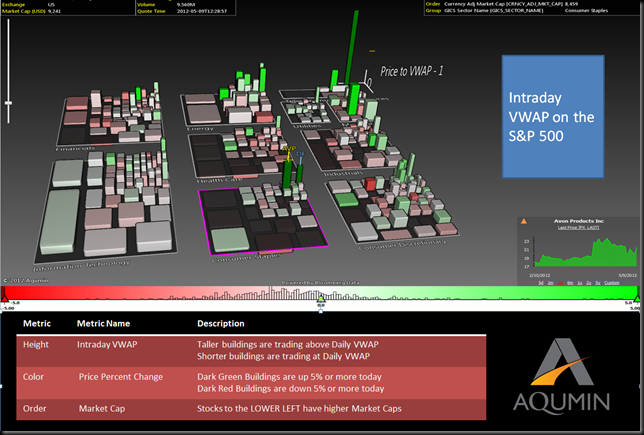Viewport: 644px width, 435px height.
Task: Click the Avon Products Inc chart title
Action: pyautogui.click(x=579, y=221)
